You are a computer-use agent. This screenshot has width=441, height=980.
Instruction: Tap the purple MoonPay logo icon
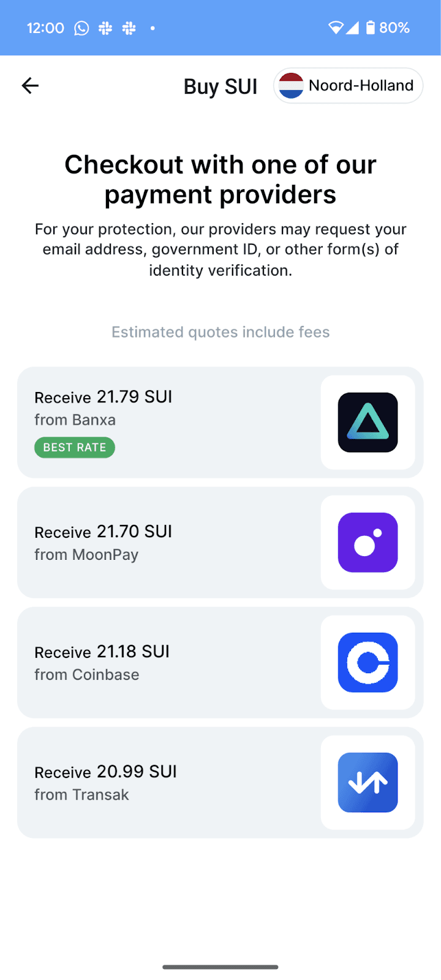[x=367, y=543]
